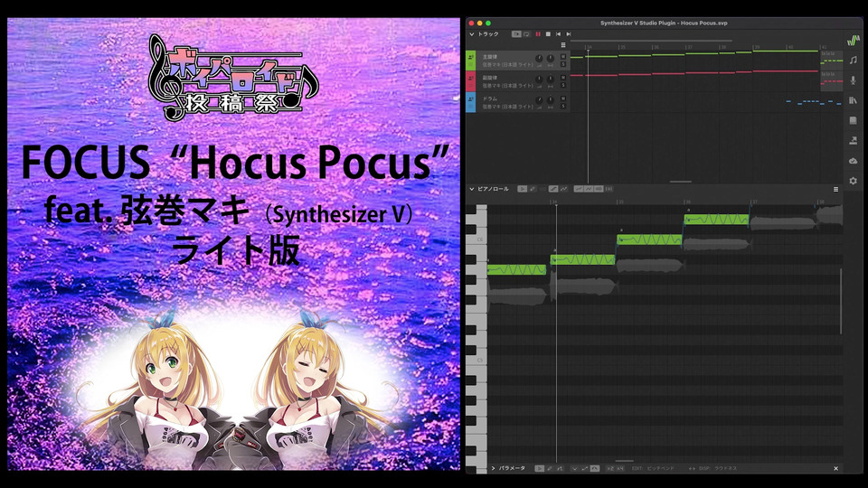Viewport: 868px width, 488px height.
Task: Select the blue ドラム track color header
Action: pos(470,102)
